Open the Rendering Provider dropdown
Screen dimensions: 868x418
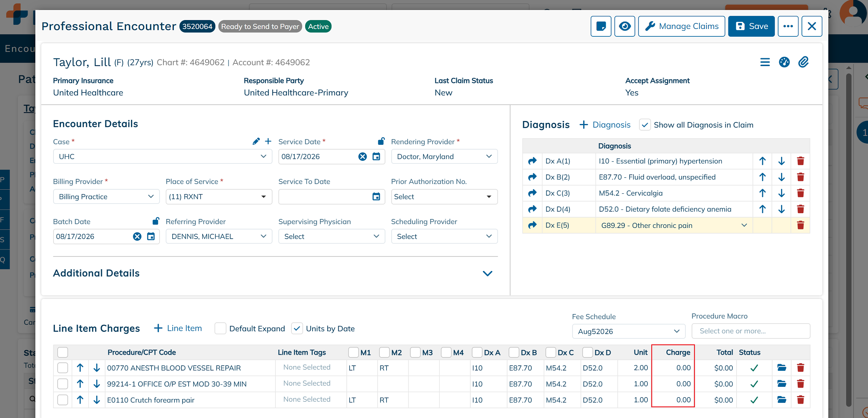[444, 157]
